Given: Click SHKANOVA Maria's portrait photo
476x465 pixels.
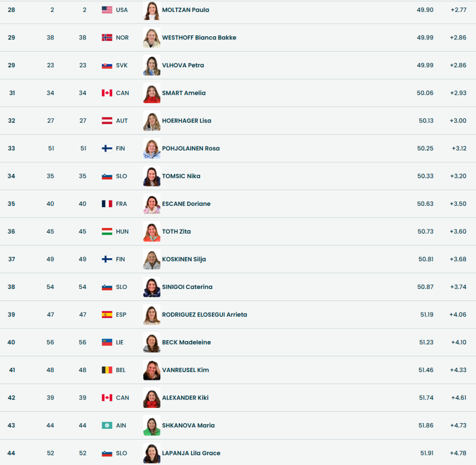Looking at the screenshot, I should tap(152, 426).
